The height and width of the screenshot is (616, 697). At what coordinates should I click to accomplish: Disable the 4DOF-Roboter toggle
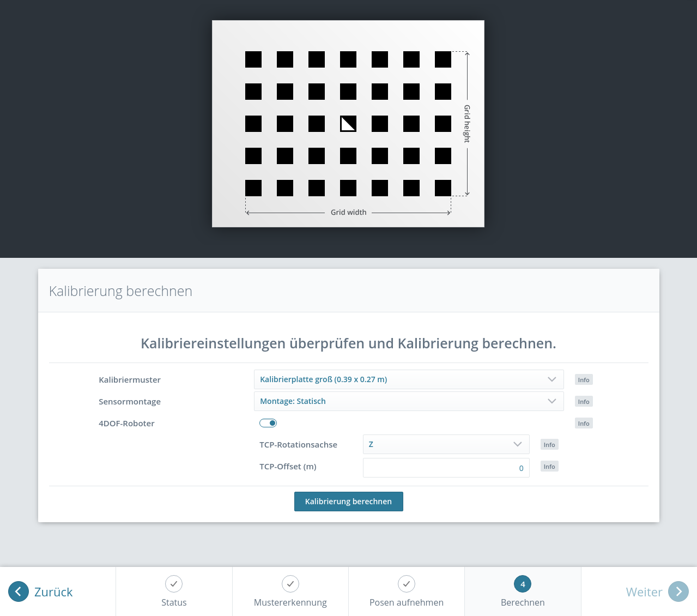(x=268, y=423)
